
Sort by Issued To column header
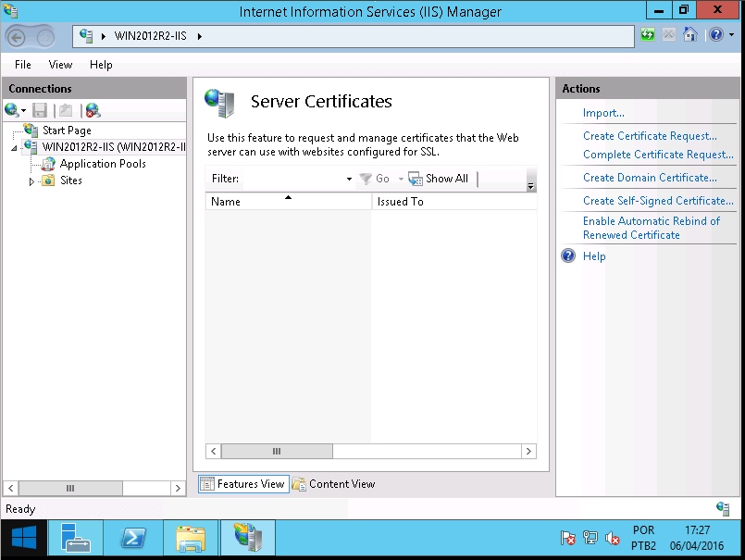pyautogui.click(x=454, y=202)
